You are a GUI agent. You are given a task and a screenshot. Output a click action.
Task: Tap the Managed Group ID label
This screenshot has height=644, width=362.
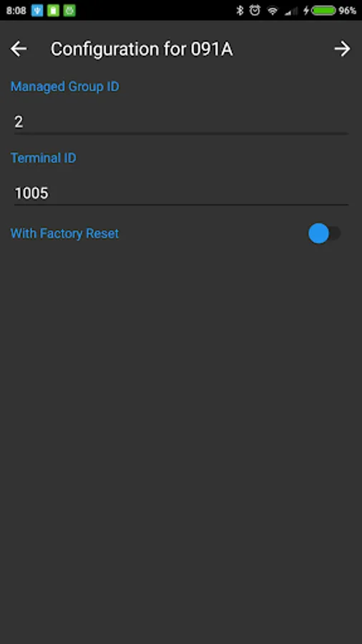pyautogui.click(x=65, y=87)
